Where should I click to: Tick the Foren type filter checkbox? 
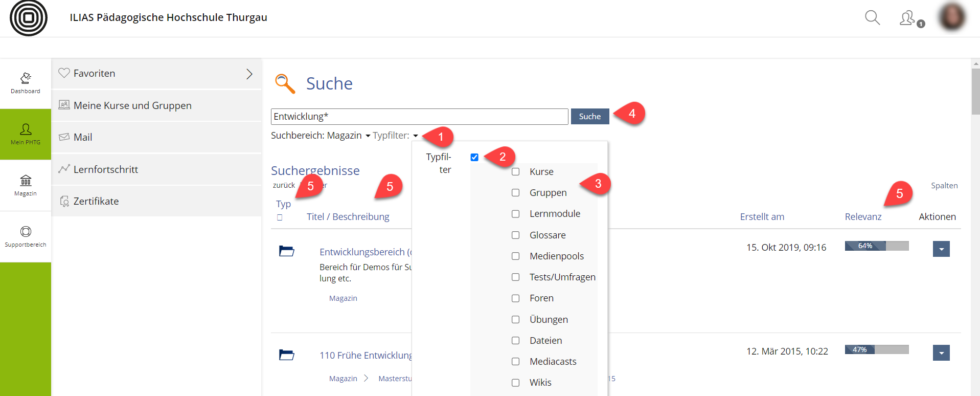pos(515,298)
